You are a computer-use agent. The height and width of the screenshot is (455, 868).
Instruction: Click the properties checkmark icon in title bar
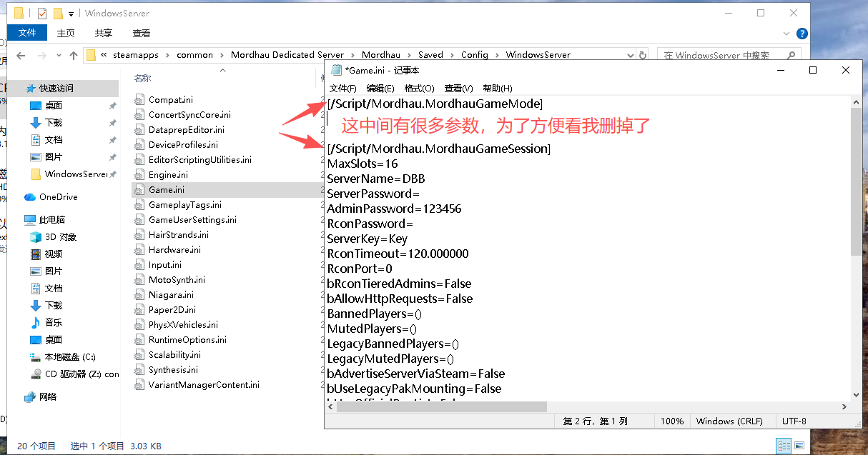[x=41, y=13]
